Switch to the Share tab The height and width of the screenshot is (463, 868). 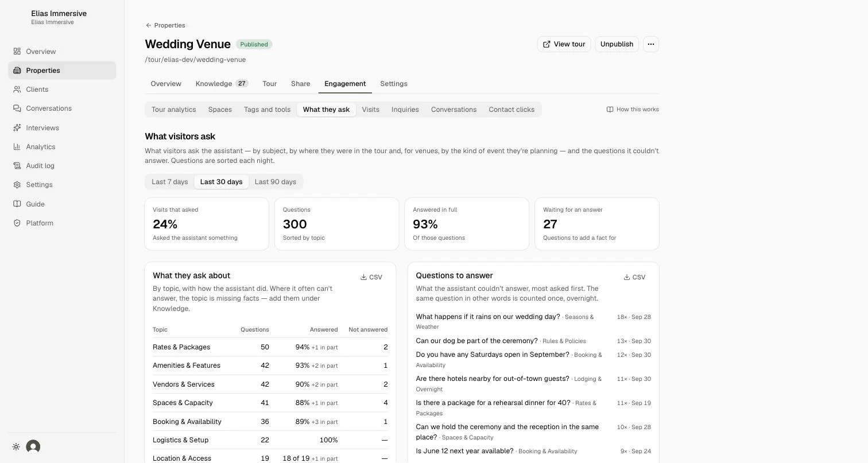pyautogui.click(x=301, y=84)
